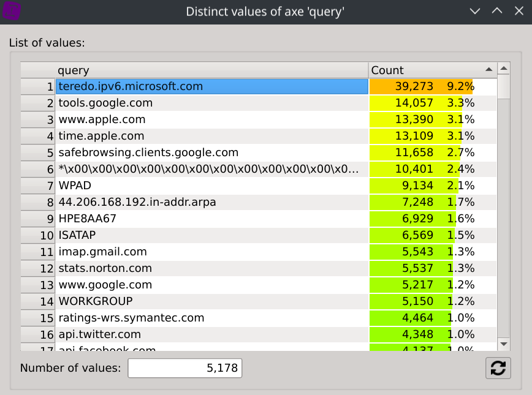Screen dimensions: 532x395
Task: Click row header number 8
Action: tap(38, 202)
